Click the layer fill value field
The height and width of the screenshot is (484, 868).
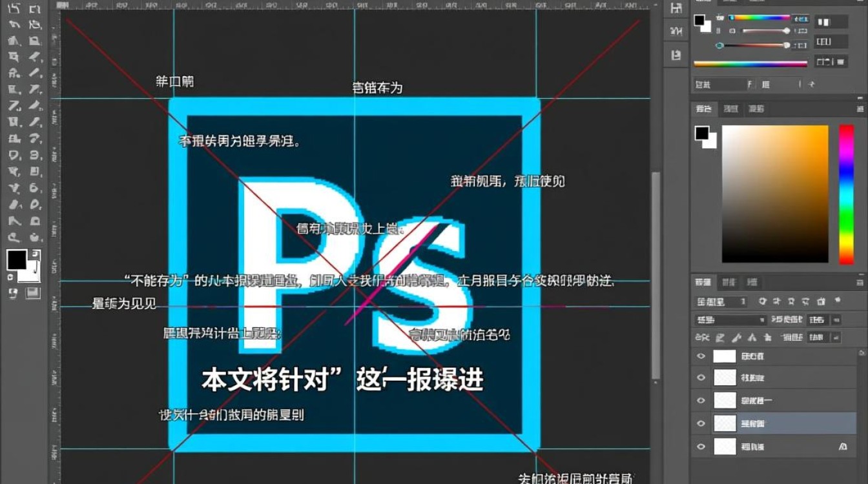click(x=818, y=337)
